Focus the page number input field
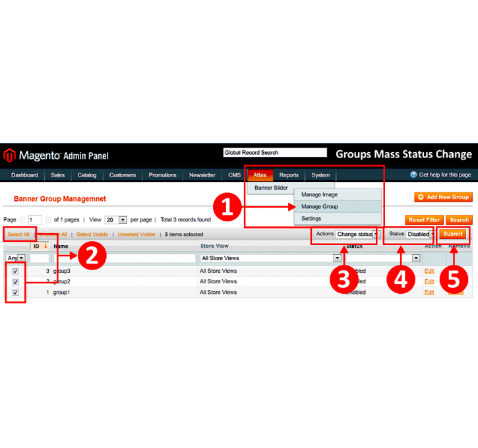This screenshot has width=478, height=448. click(35, 220)
